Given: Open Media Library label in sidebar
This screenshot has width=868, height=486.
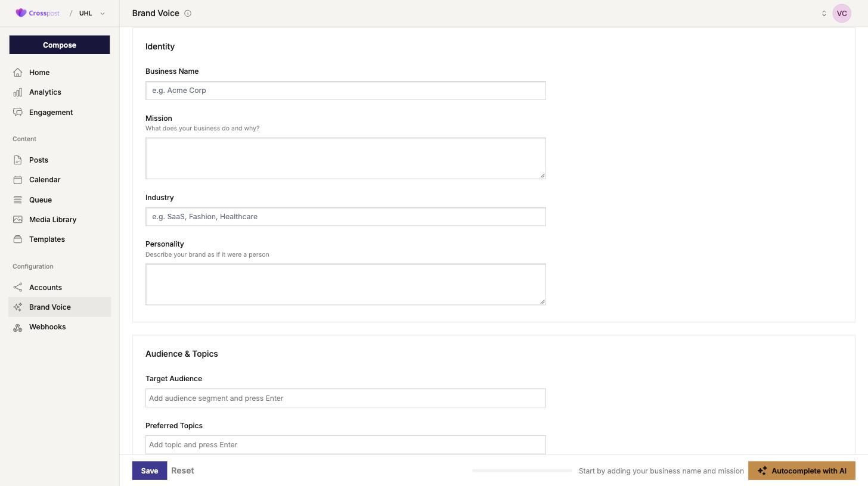Looking at the screenshot, I should pos(52,220).
